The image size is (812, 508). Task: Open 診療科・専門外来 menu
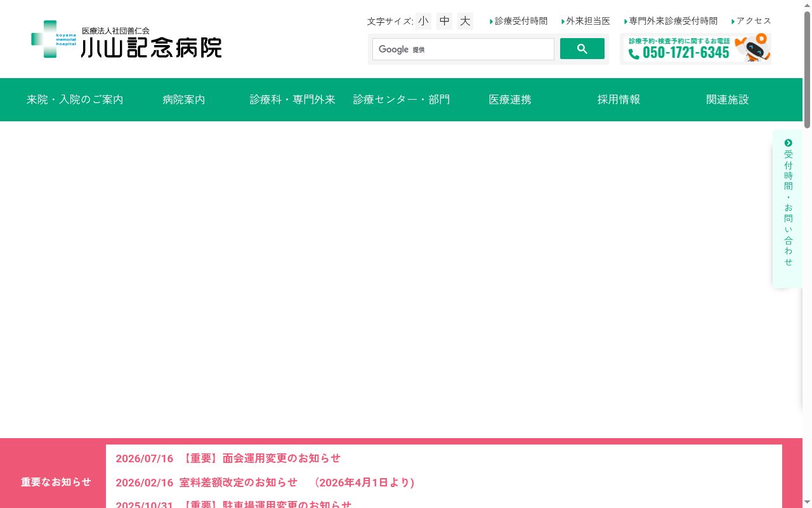tap(292, 100)
